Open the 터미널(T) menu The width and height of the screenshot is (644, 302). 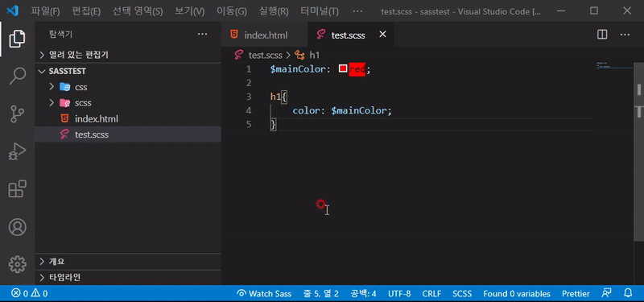pos(320,11)
